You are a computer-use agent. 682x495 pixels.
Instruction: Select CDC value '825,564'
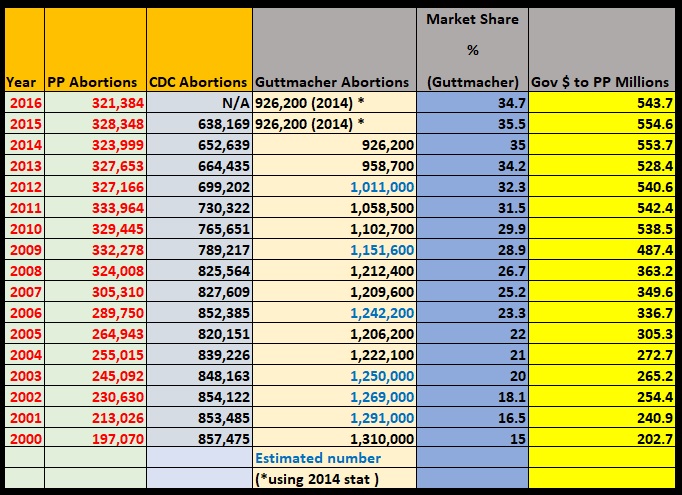click(224, 271)
